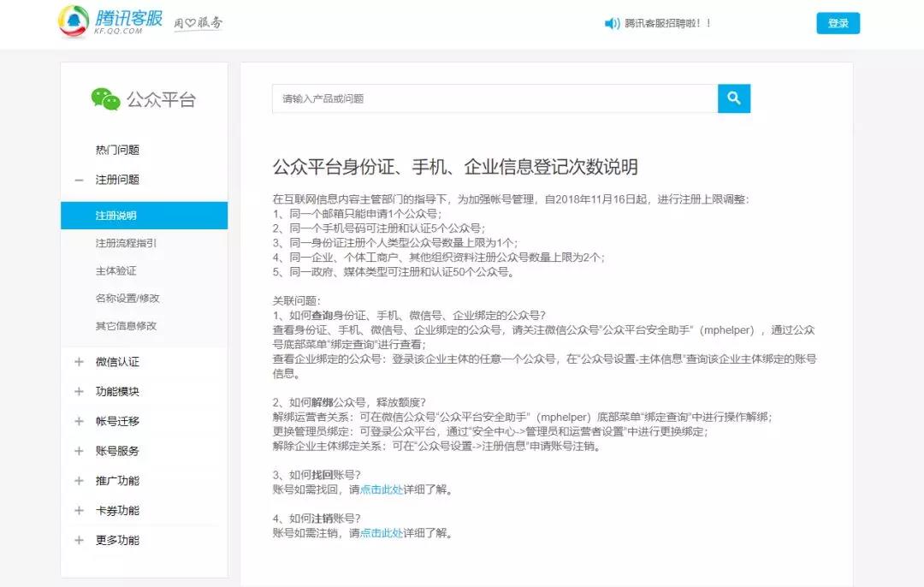Select 更多功能 sidebar label
924x587 pixels.
point(117,541)
